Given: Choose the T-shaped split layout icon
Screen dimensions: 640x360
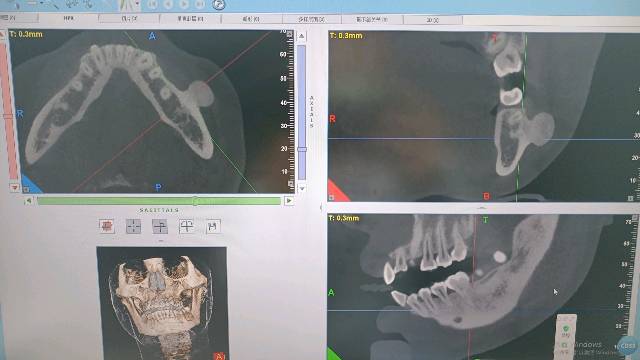Looking at the screenshot, I should click(x=160, y=226).
